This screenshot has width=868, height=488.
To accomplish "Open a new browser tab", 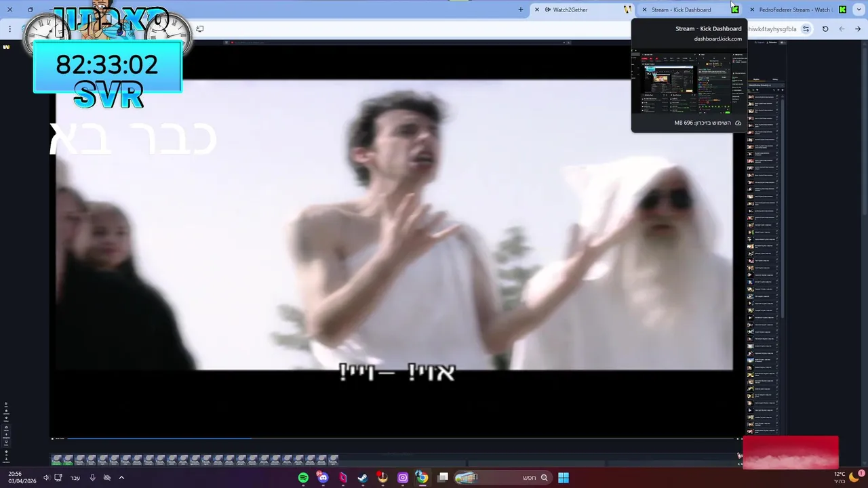I will [521, 9].
